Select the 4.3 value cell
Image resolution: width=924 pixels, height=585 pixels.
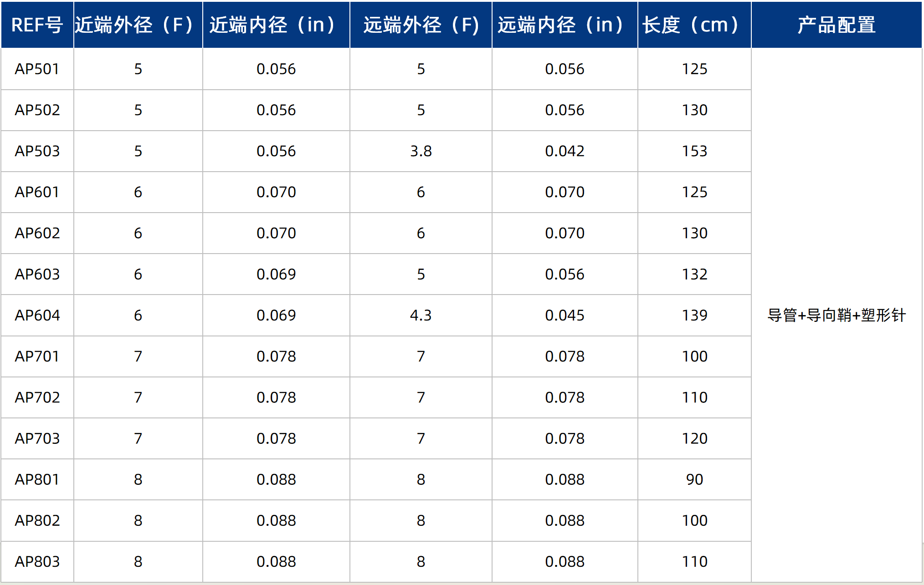click(x=421, y=315)
